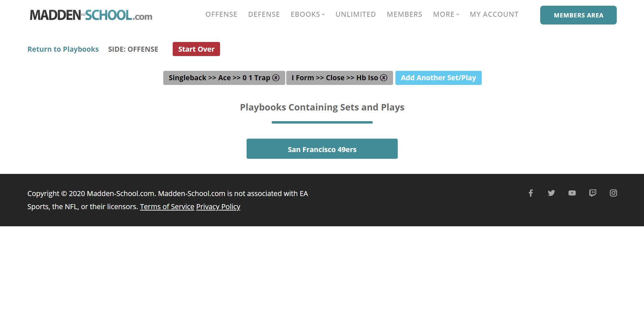
Task: Click the red Start Over button
Action: point(196,49)
